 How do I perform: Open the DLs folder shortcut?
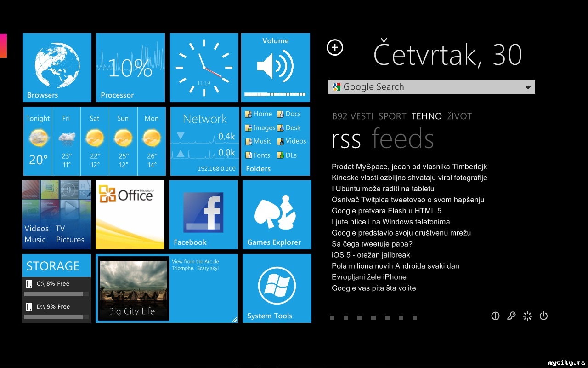[x=288, y=155]
